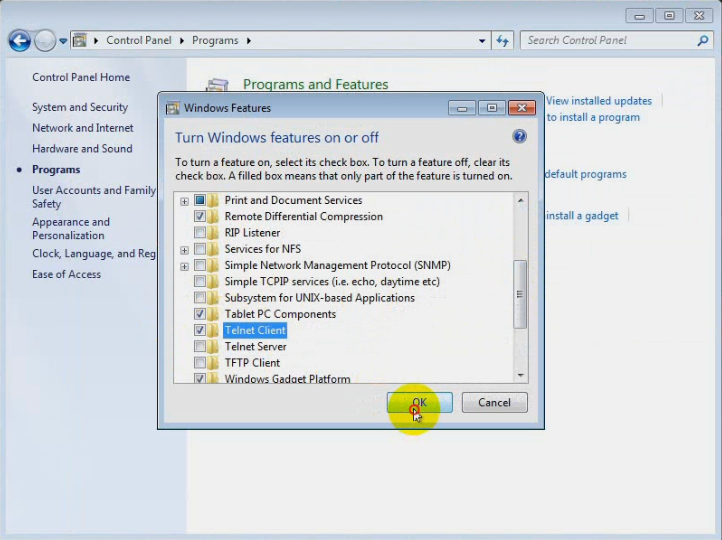
Task: Click the blue help question mark icon
Action: (519, 137)
